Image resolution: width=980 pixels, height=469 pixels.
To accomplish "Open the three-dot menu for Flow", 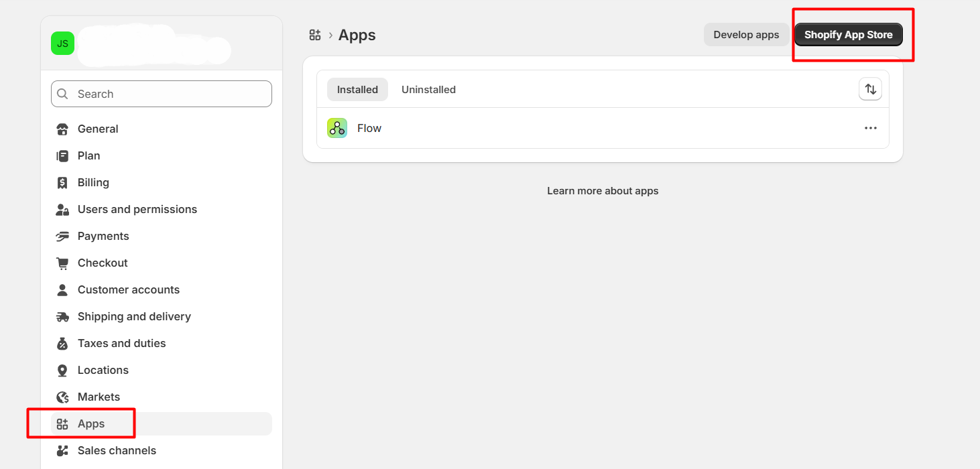I will click(x=870, y=128).
